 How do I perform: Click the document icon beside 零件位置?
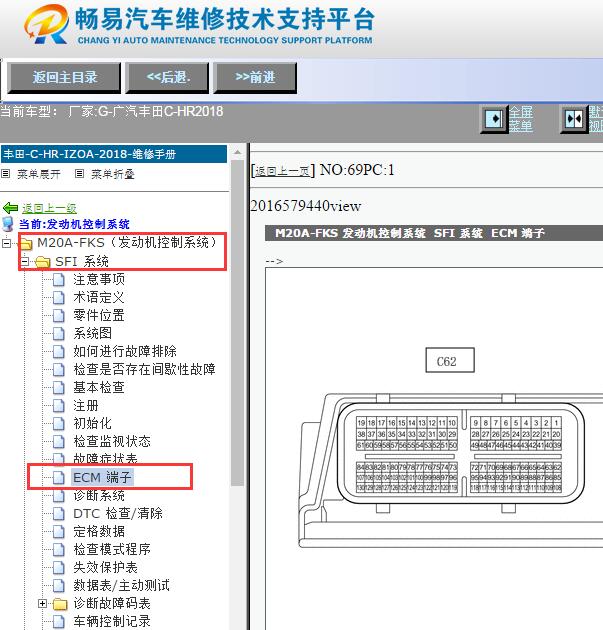pyautogui.click(x=59, y=316)
